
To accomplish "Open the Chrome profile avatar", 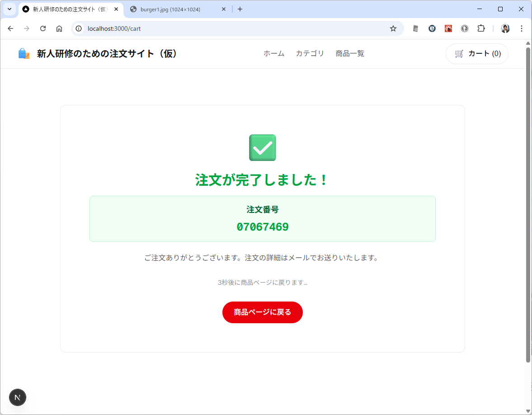I will point(505,28).
